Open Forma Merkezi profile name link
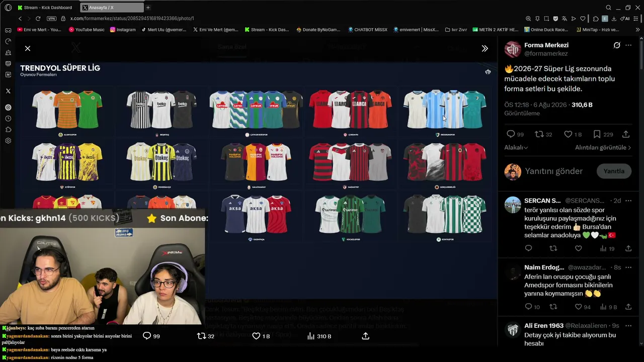Viewport: 644px width, 362px height. [546, 45]
